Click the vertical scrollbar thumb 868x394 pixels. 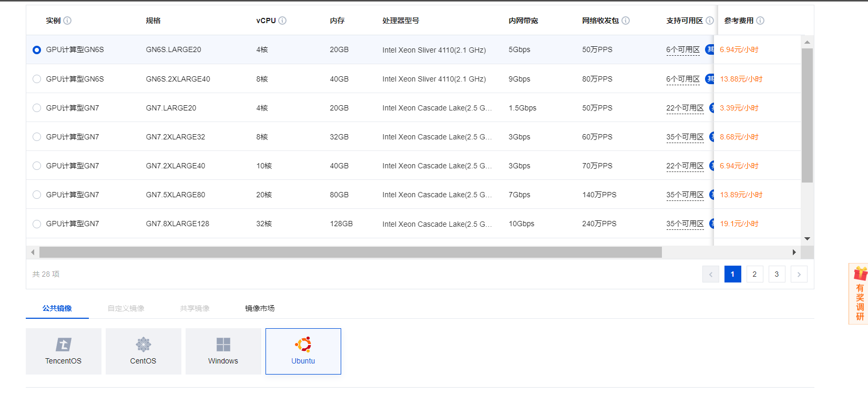(x=807, y=115)
